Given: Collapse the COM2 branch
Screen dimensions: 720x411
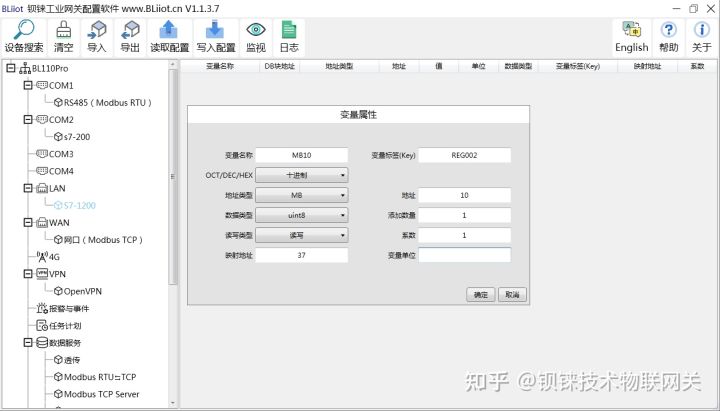Looking at the screenshot, I should (x=28, y=119).
